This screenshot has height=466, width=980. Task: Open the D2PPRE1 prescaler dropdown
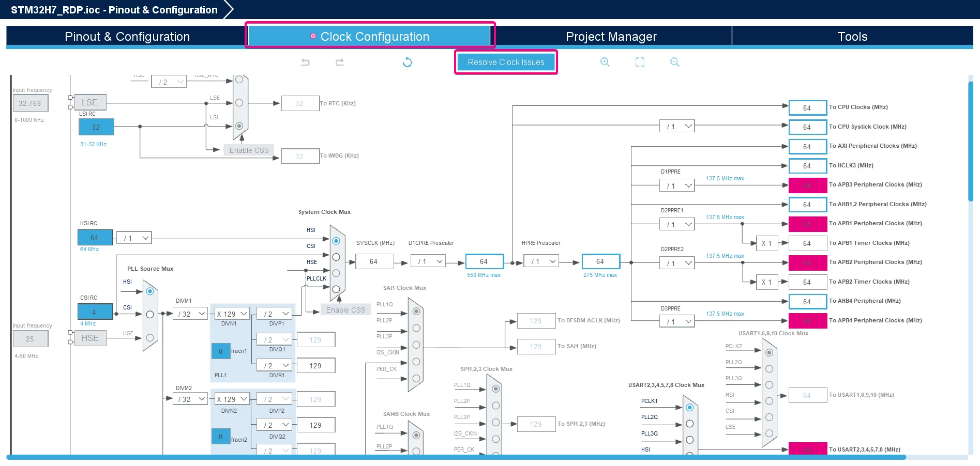tap(677, 225)
